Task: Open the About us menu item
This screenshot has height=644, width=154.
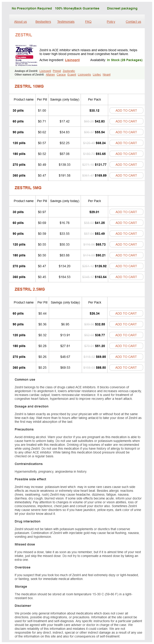Action: (21, 22)
